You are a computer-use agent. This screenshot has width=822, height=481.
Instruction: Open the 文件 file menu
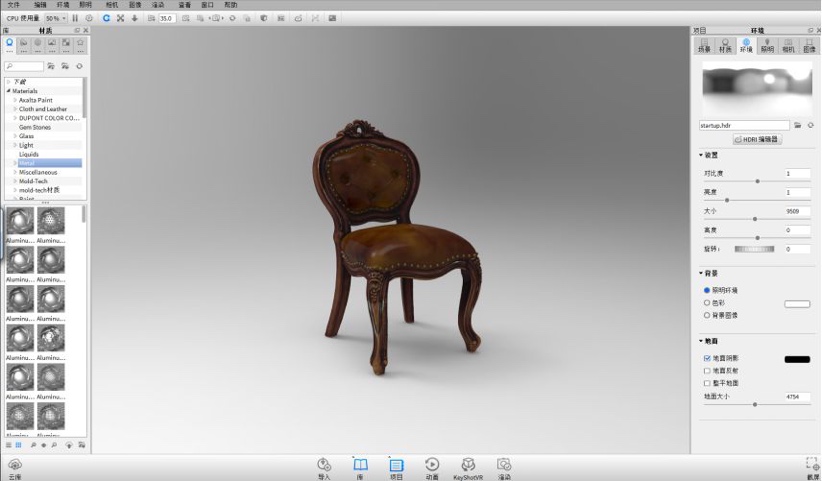coord(14,5)
